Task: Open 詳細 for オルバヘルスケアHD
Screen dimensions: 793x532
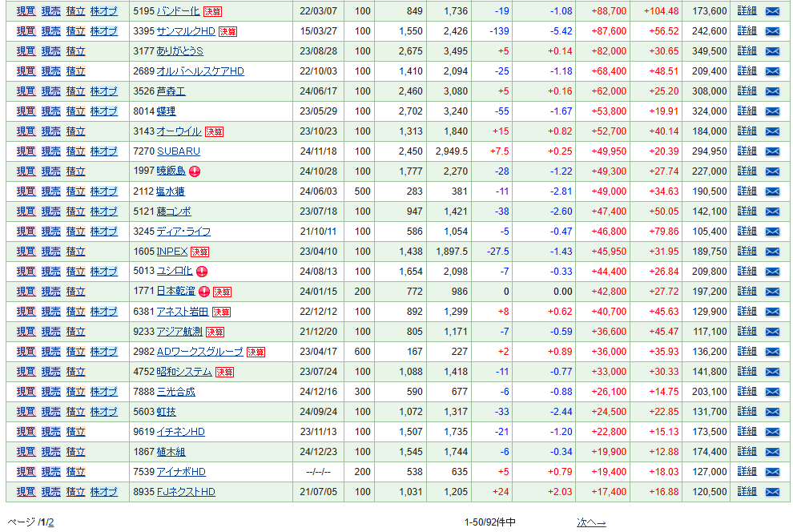Action: pos(747,71)
